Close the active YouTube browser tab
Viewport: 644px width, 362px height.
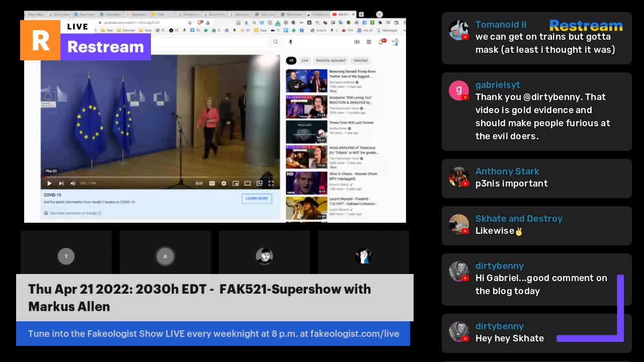tap(354, 15)
